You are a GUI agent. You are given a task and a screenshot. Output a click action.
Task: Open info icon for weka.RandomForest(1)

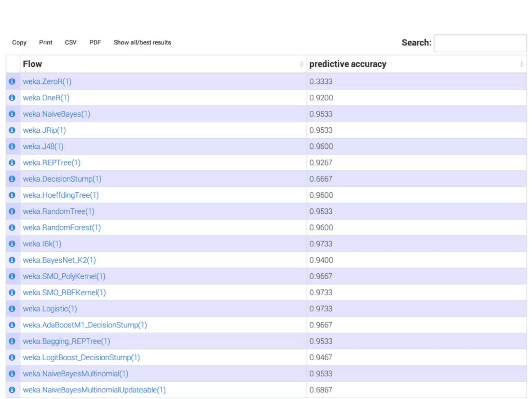coord(12,228)
